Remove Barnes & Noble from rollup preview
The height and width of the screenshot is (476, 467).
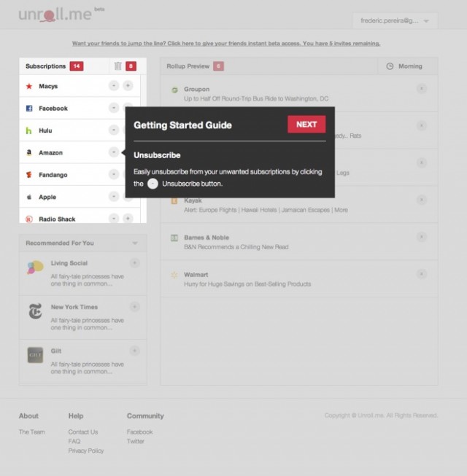click(422, 236)
